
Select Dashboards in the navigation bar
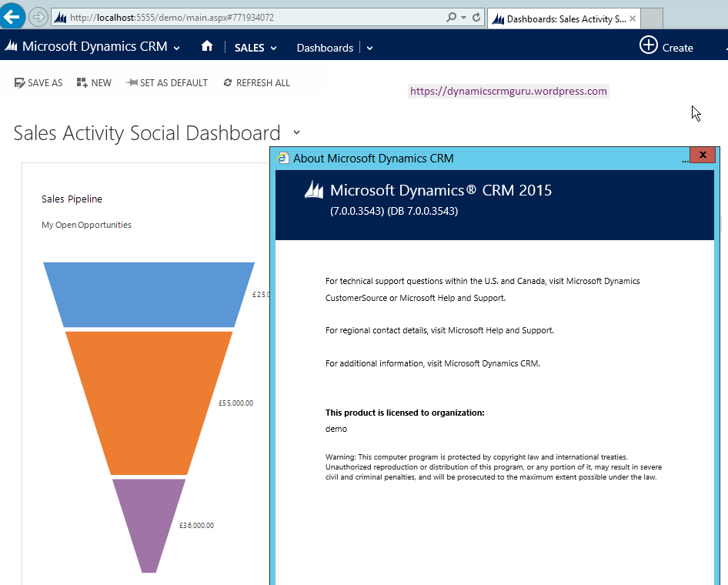click(325, 48)
